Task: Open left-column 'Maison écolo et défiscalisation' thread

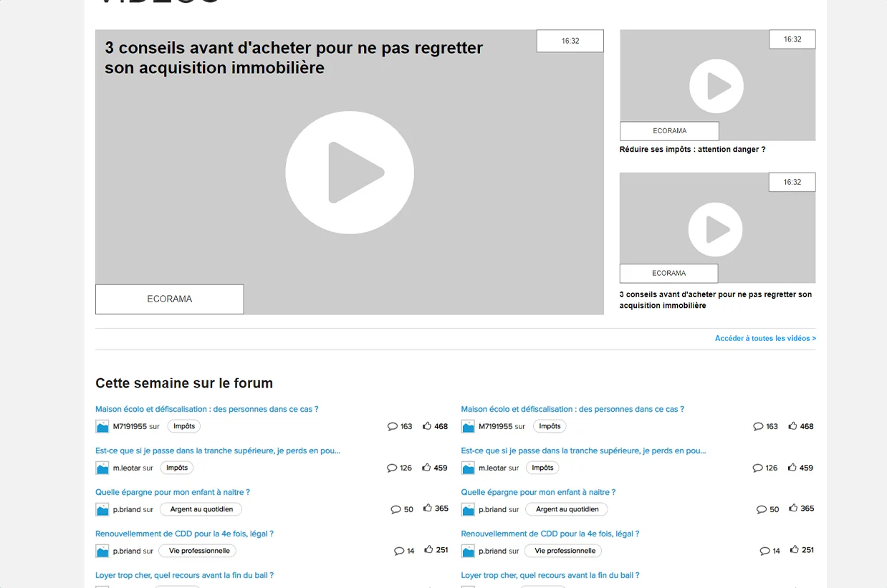Action: click(x=207, y=409)
